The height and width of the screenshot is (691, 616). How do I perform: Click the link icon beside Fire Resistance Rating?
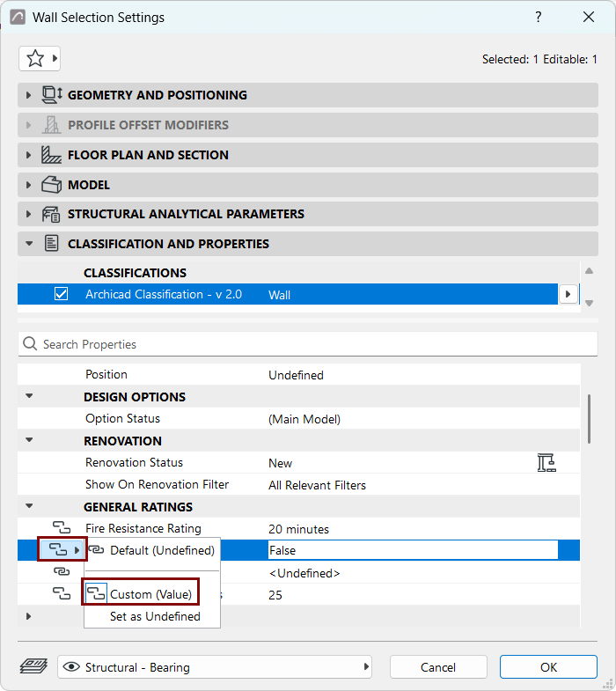click(x=62, y=527)
